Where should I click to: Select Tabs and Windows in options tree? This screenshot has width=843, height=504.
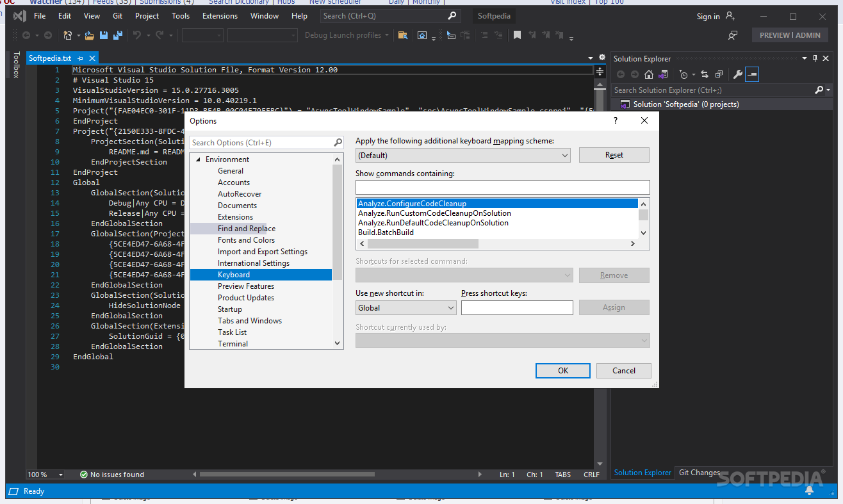click(x=250, y=321)
